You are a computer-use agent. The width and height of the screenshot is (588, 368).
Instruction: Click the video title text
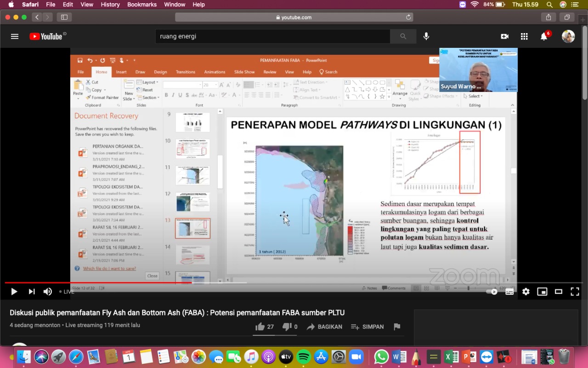point(177,313)
